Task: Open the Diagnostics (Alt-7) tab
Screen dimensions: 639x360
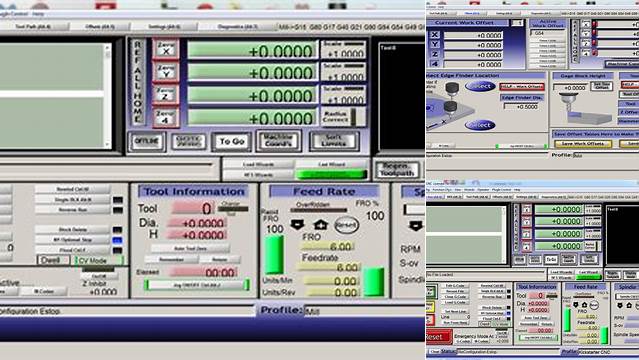Action: click(238, 27)
